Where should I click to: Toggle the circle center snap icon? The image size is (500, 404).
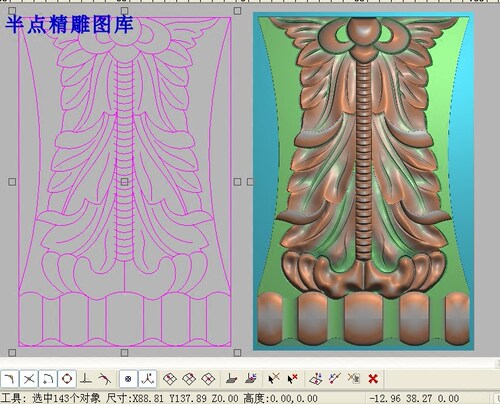click(x=67, y=379)
